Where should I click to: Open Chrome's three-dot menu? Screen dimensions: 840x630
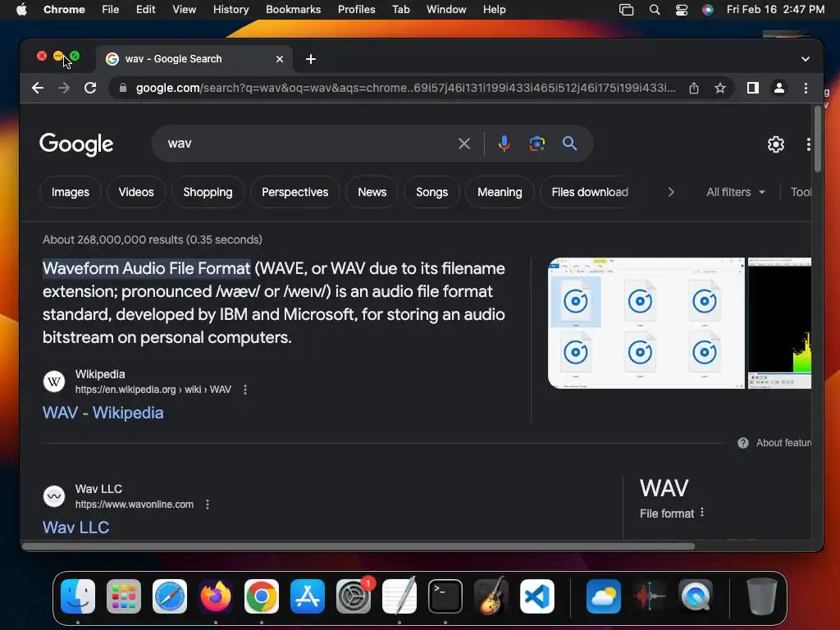[806, 88]
